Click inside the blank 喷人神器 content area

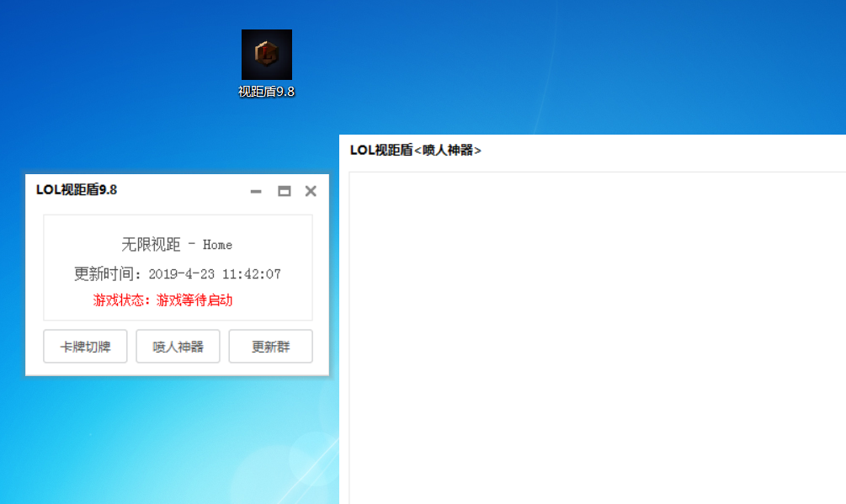click(598, 338)
